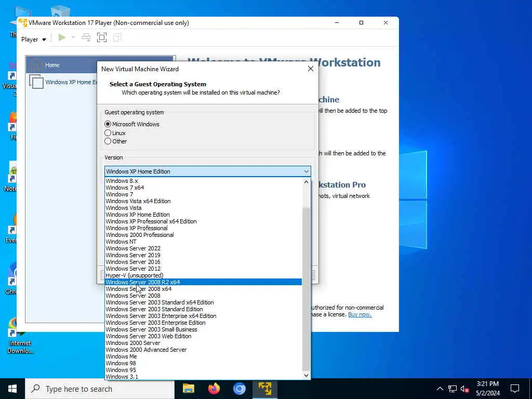Open File Explorer from the taskbar
Viewport: 532px width, 399px height.
pyautogui.click(x=188, y=389)
